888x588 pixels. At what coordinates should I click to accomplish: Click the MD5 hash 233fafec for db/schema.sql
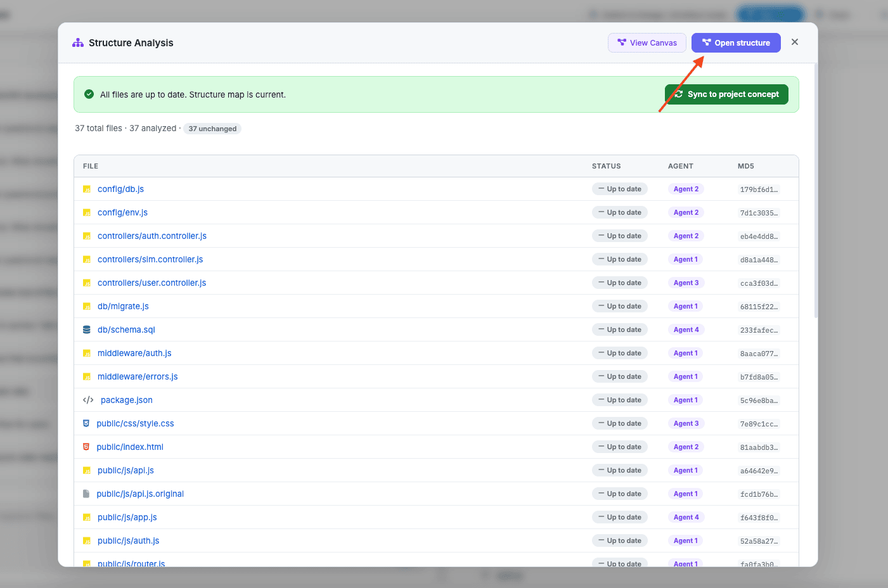(x=759, y=331)
